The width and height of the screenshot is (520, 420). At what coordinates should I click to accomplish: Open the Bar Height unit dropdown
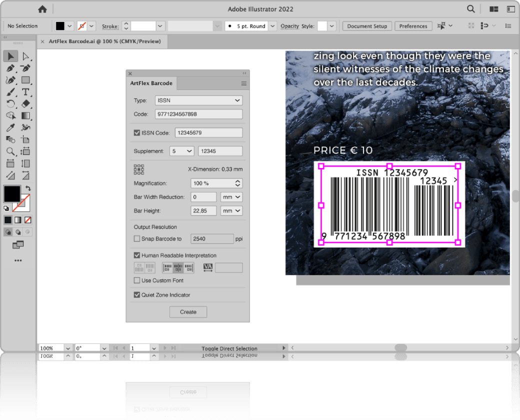coord(231,211)
